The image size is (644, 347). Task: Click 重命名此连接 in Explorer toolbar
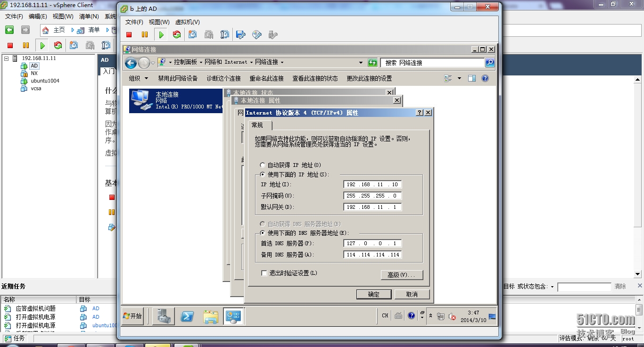pos(267,78)
